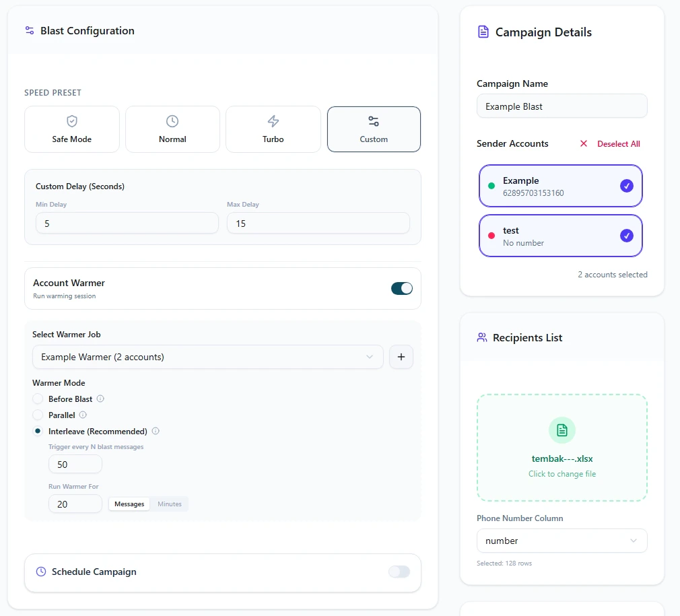Click the Safe Mode shield icon

[x=72, y=121]
